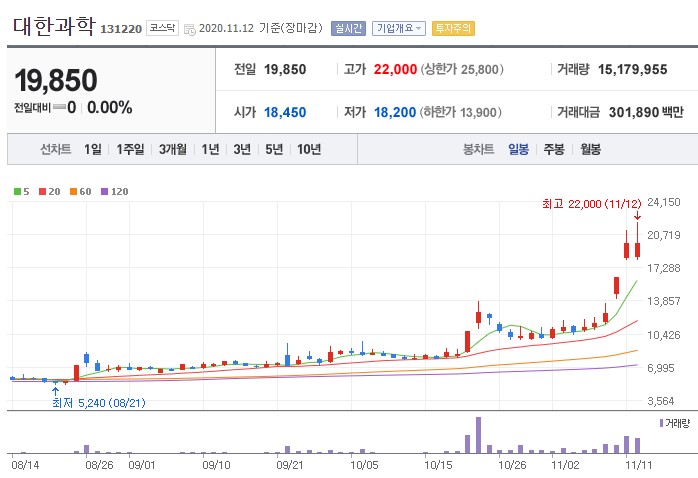Click the orange 60-day moving average swatch

[73, 191]
